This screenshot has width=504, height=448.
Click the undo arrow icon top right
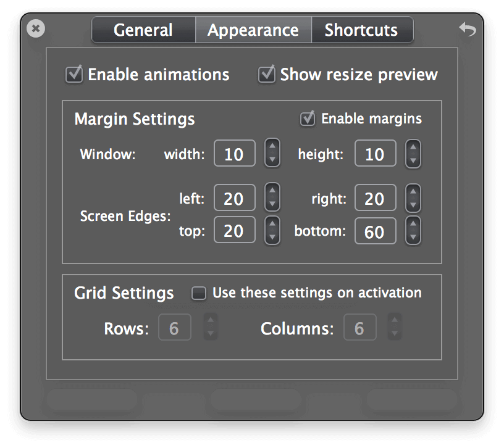(x=468, y=29)
